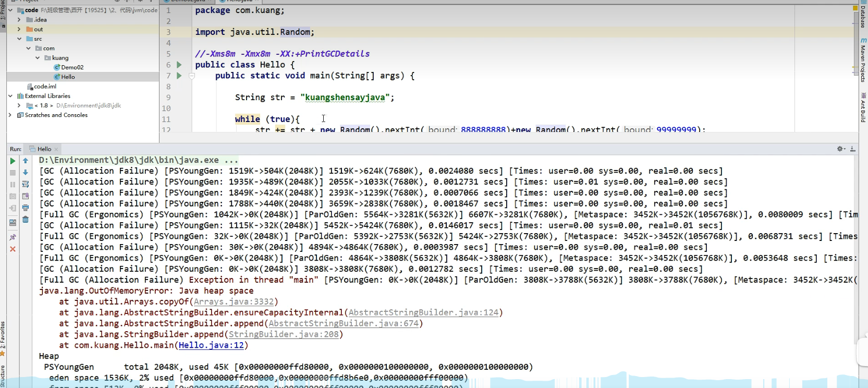
Task: Rerun Hello with the green Run arrow
Action: coord(13,161)
